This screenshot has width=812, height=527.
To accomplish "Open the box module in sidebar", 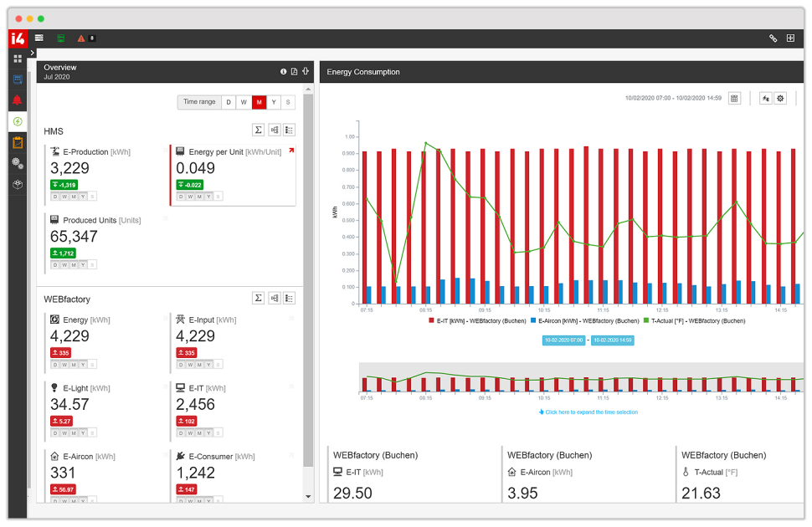I will (18, 184).
